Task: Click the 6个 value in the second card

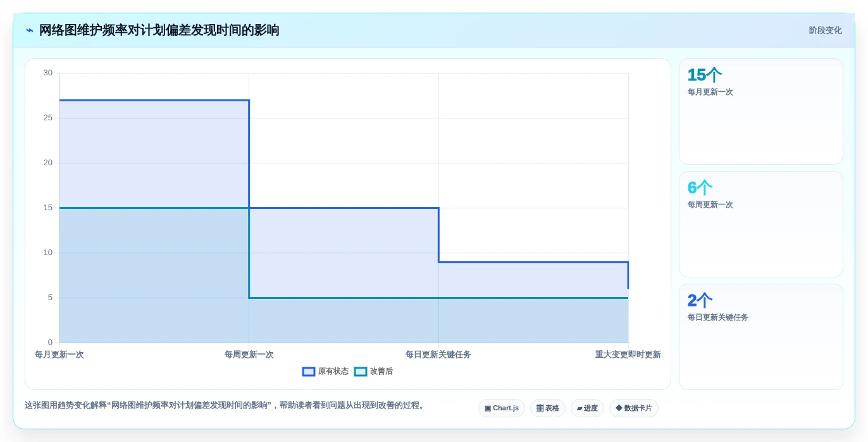Action: (700, 188)
